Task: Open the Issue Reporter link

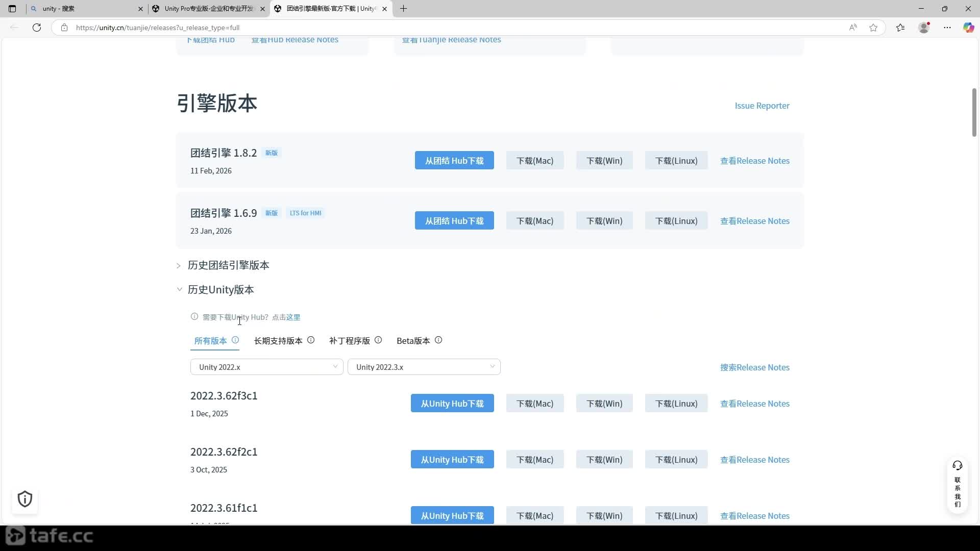Action: (x=762, y=106)
